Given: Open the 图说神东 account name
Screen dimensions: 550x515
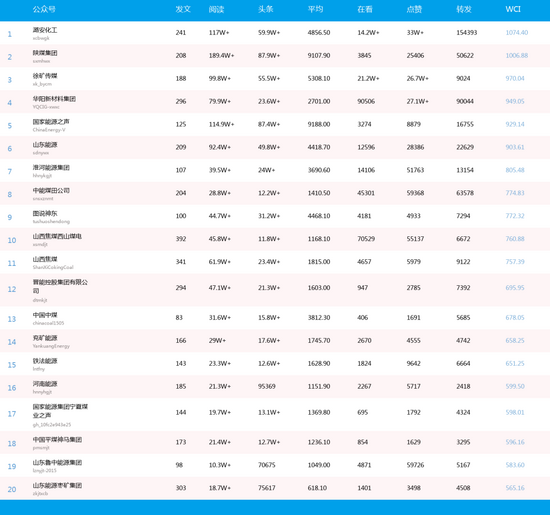Looking at the screenshot, I should [x=45, y=213].
